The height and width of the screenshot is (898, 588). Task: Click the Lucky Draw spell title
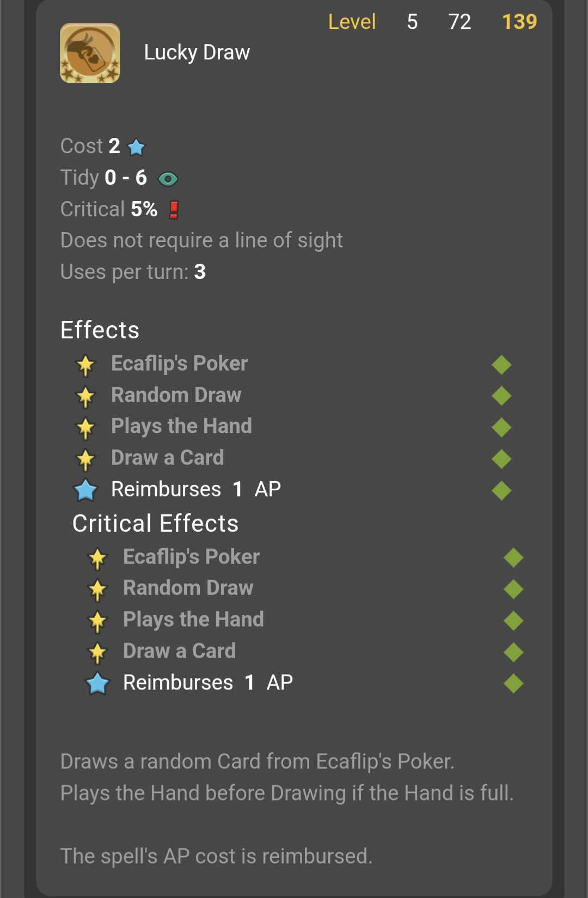point(197,53)
